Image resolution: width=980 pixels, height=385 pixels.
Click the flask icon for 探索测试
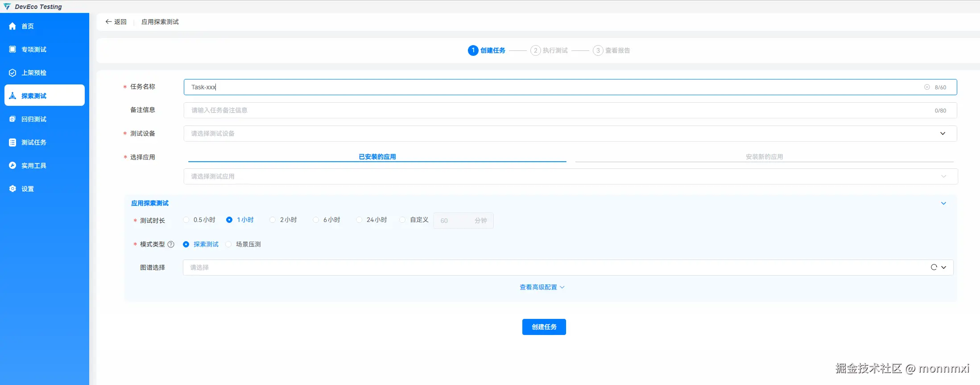point(12,96)
